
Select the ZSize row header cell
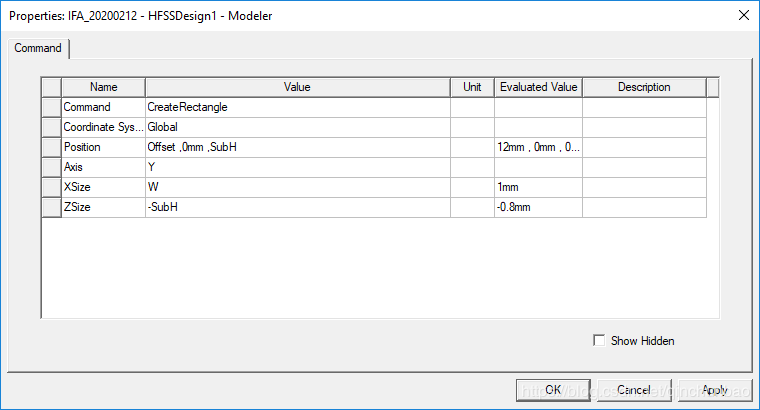(51, 207)
